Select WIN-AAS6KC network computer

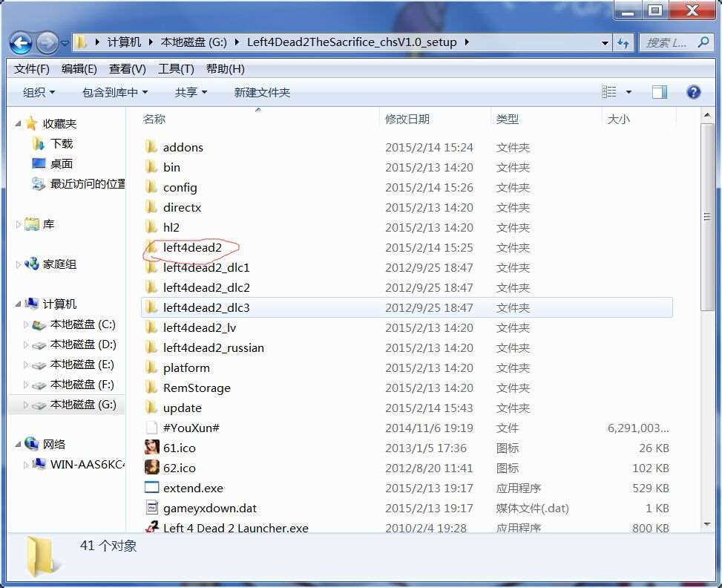(x=87, y=464)
